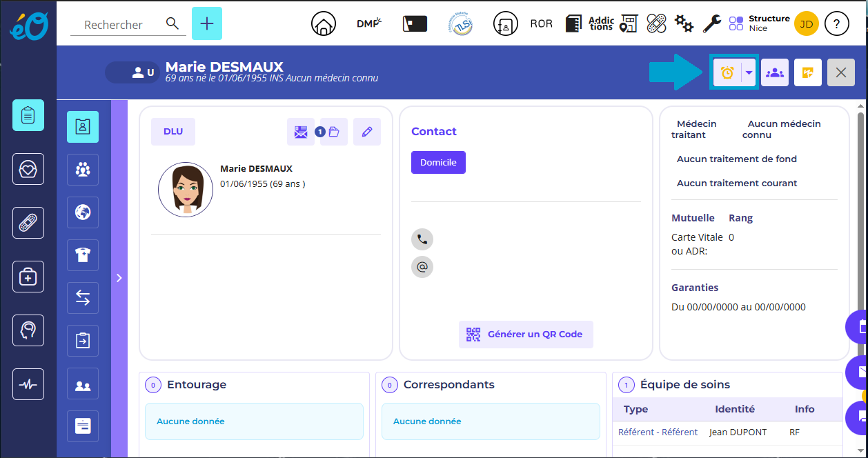Open the Structure Nice selector
This screenshot has height=458, width=868.
click(759, 24)
